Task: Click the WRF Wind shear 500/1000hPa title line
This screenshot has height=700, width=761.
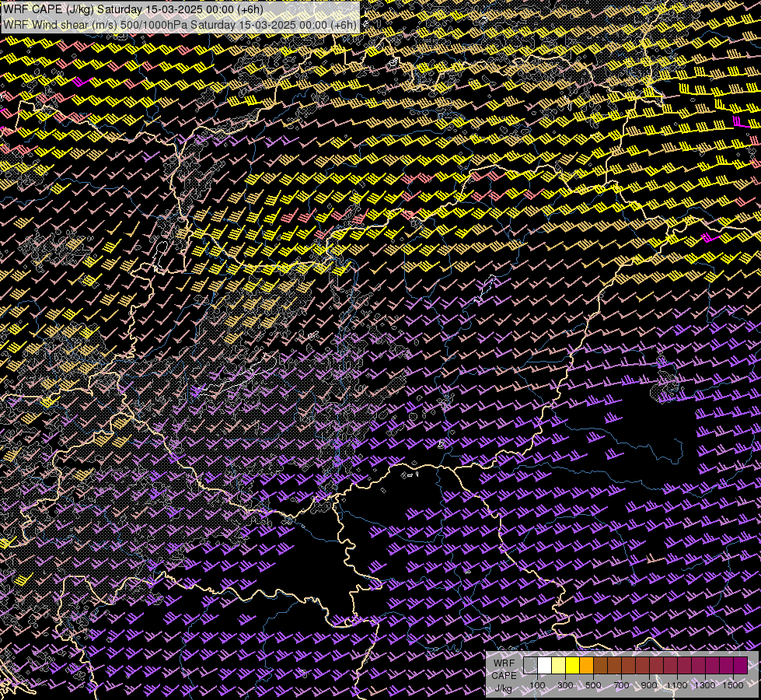Action: (x=180, y=24)
